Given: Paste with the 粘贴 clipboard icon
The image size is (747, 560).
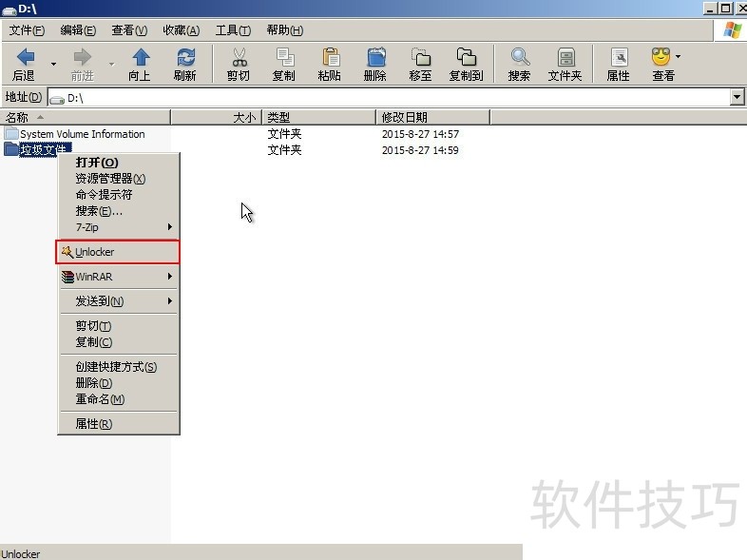Looking at the screenshot, I should [330, 65].
